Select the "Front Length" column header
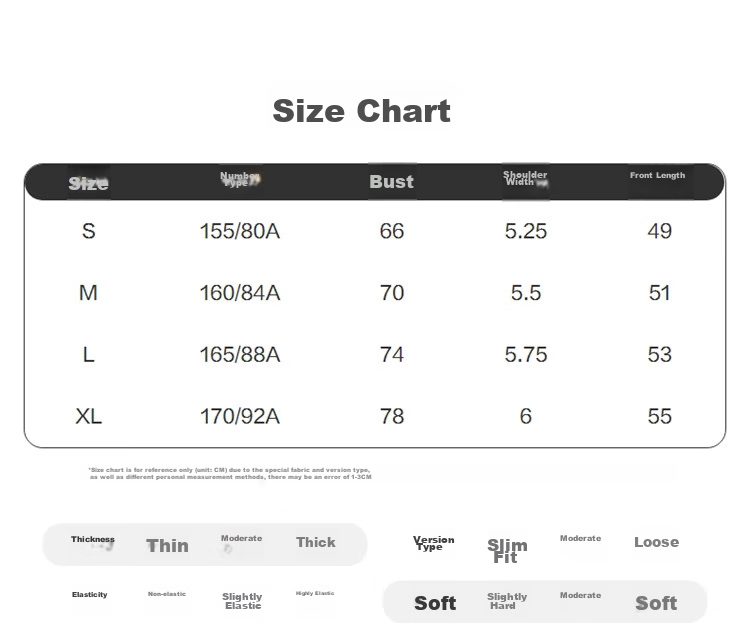 coord(657,175)
